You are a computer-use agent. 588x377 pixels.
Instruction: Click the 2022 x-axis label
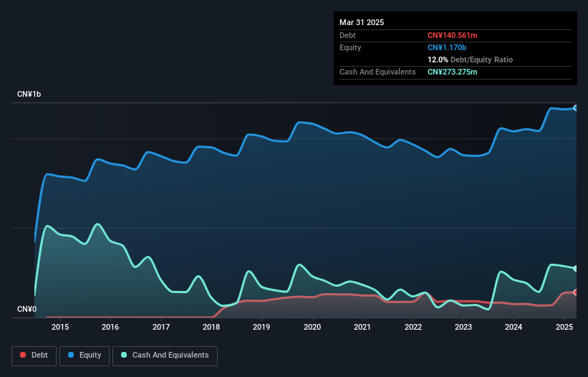point(413,327)
